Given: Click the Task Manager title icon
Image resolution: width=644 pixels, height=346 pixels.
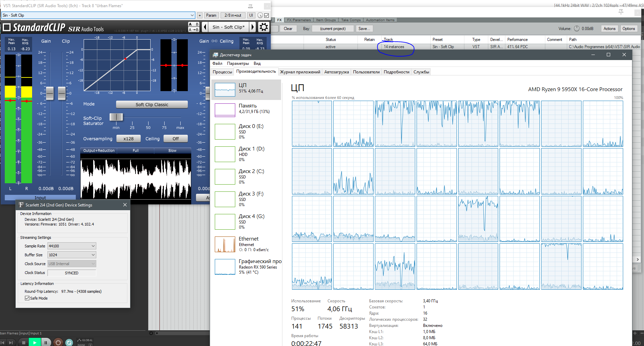Looking at the screenshot, I should [215, 55].
